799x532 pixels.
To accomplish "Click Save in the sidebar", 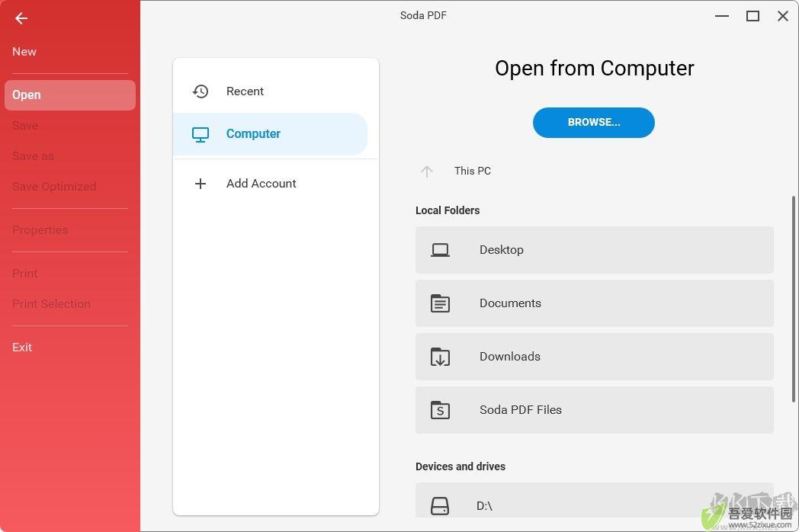I will click(x=25, y=125).
